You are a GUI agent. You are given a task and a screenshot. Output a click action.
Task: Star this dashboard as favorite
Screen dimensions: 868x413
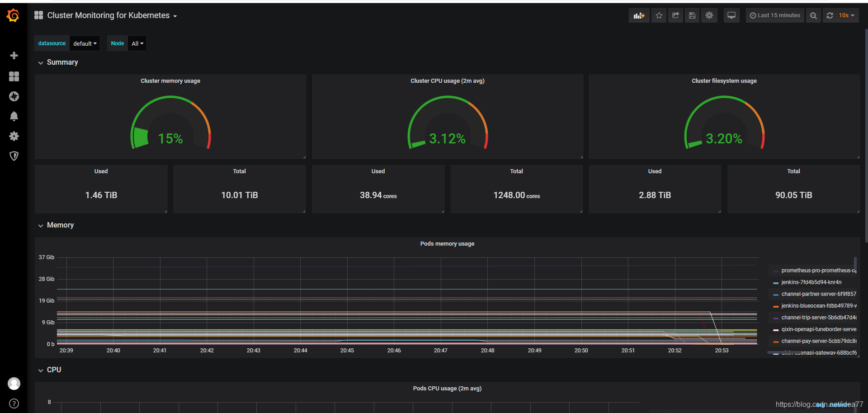point(659,15)
